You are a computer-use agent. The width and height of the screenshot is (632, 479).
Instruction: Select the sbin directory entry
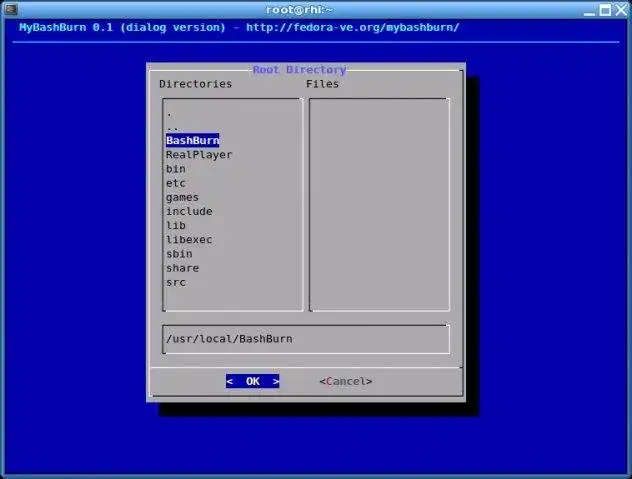(x=179, y=254)
